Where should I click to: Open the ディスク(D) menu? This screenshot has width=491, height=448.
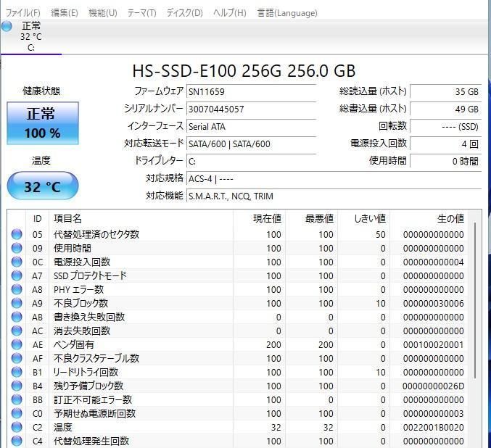click(184, 13)
